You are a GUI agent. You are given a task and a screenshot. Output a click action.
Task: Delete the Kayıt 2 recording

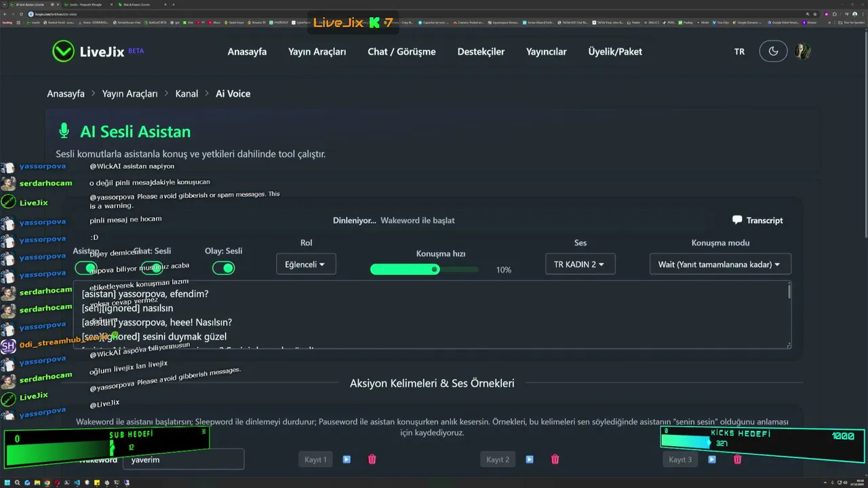point(555,460)
